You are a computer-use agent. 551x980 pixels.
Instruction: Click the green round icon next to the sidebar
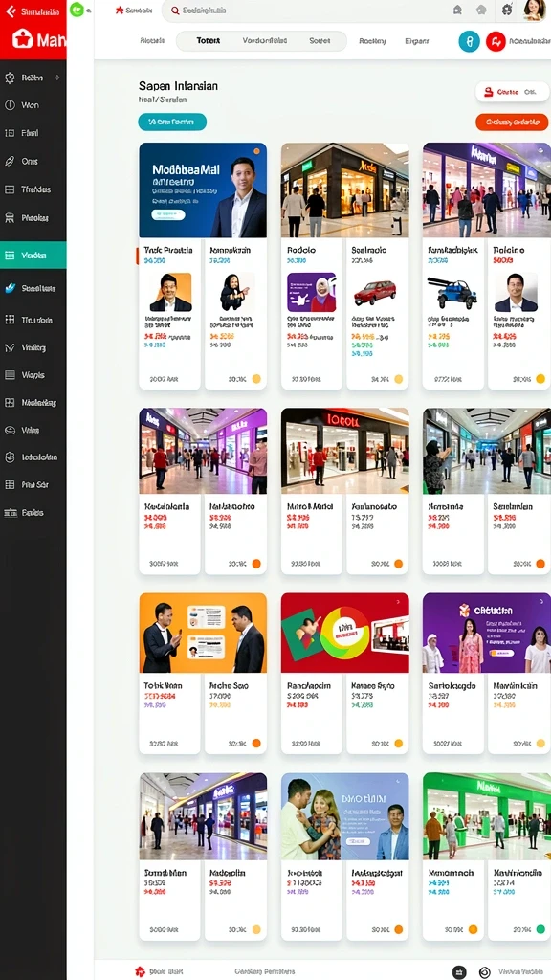click(77, 10)
